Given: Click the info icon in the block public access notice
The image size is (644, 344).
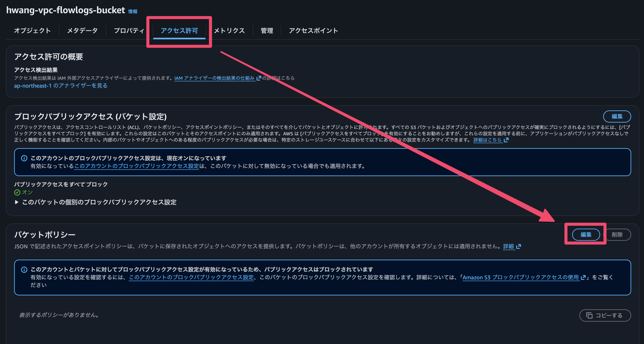Looking at the screenshot, I should tap(24, 158).
